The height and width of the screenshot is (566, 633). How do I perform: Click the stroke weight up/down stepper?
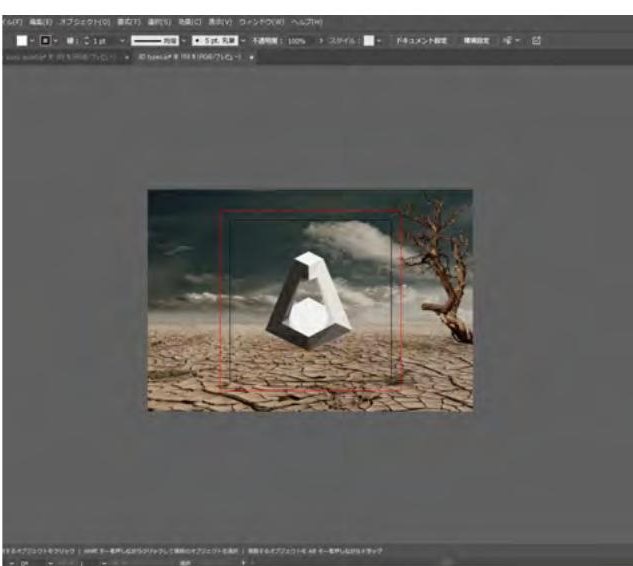87,41
